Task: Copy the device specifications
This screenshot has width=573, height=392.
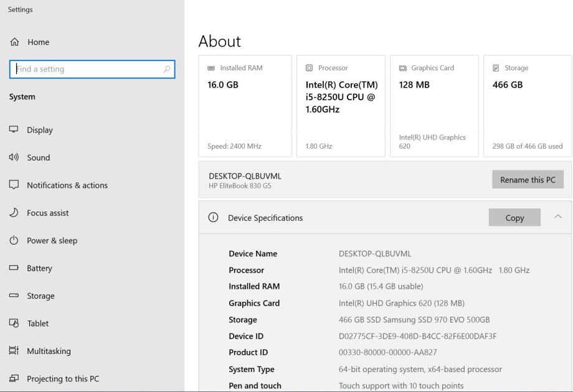Action: [x=514, y=218]
